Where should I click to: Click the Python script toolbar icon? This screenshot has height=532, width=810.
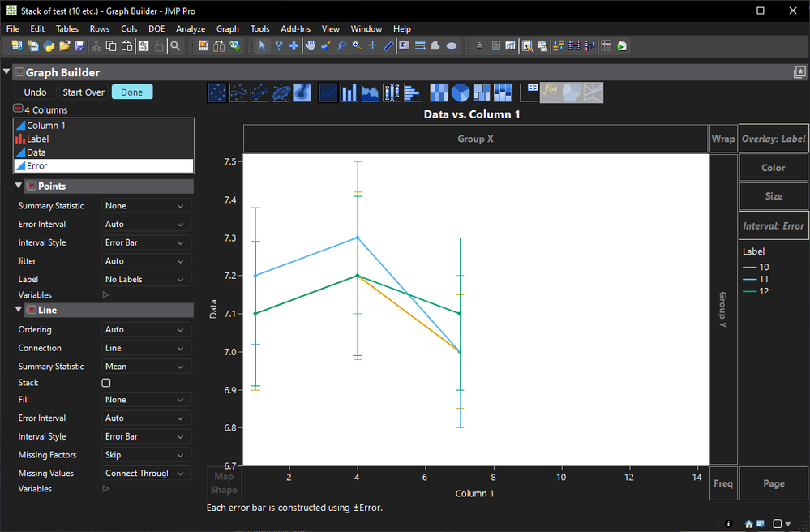[x=49, y=46]
